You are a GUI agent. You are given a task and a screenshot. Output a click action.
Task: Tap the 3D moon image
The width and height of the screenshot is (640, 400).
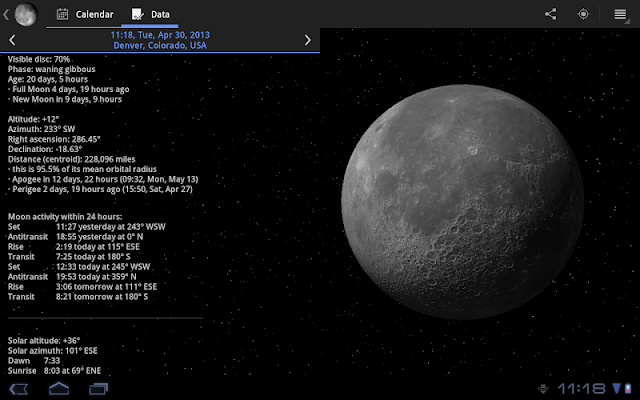click(462, 201)
